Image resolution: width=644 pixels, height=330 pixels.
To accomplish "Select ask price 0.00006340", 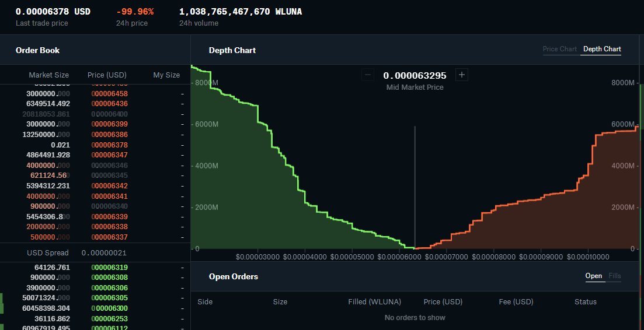I will pyautogui.click(x=109, y=206).
